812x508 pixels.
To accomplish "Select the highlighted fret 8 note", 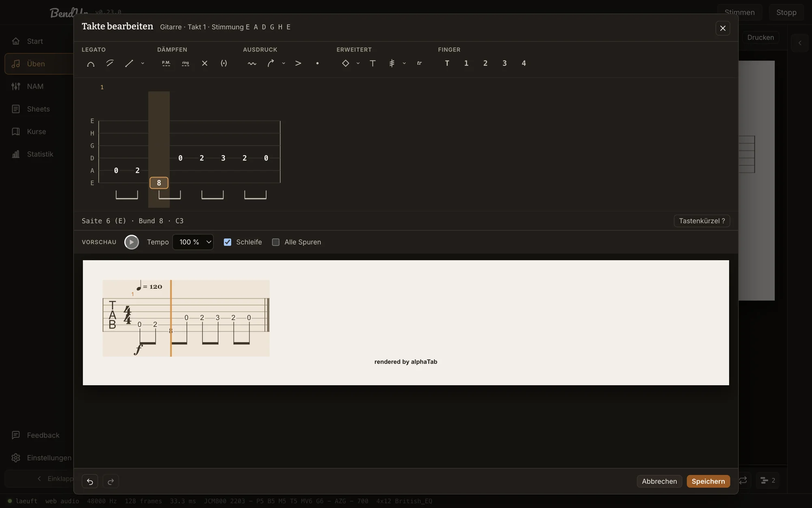I will point(159,183).
